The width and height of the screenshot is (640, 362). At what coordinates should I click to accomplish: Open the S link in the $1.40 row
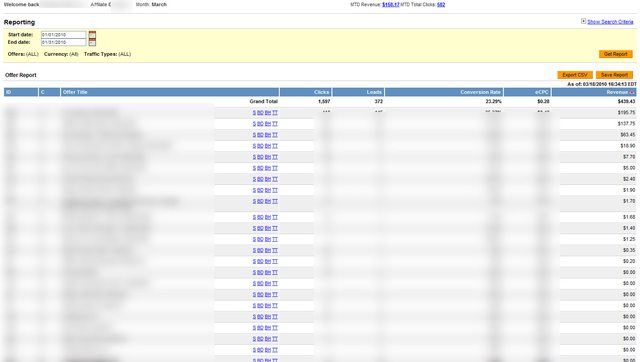pyautogui.click(x=254, y=228)
